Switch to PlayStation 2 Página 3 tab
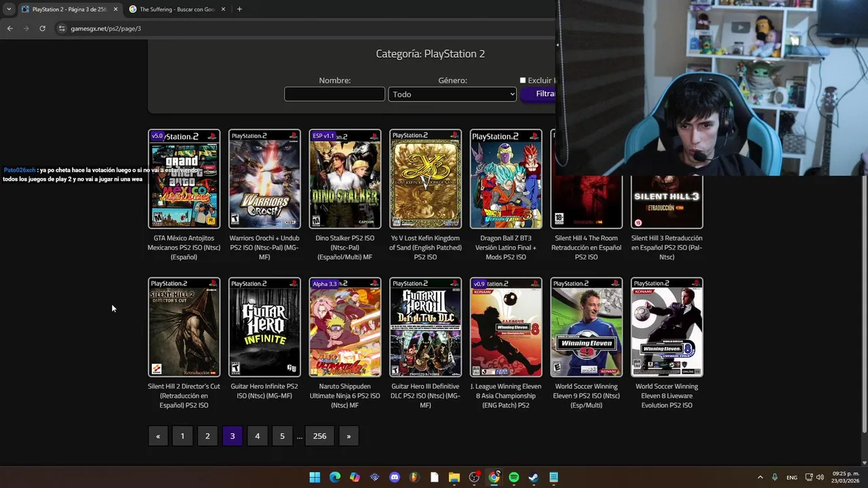 pos(69,9)
